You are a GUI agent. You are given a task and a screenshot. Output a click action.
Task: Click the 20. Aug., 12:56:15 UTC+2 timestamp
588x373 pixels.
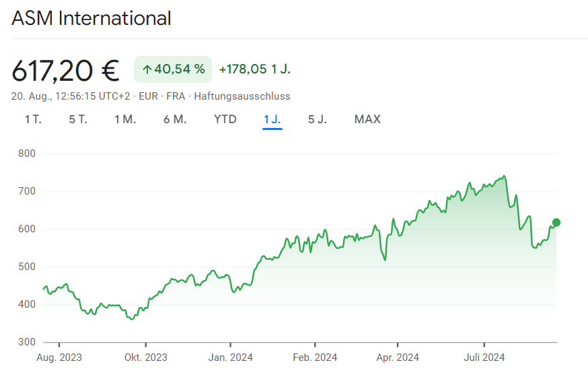point(71,96)
